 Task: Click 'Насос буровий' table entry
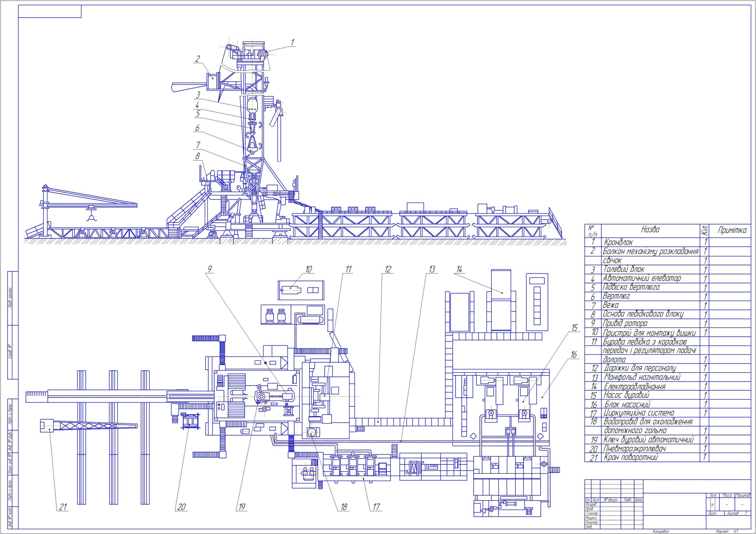click(x=626, y=395)
